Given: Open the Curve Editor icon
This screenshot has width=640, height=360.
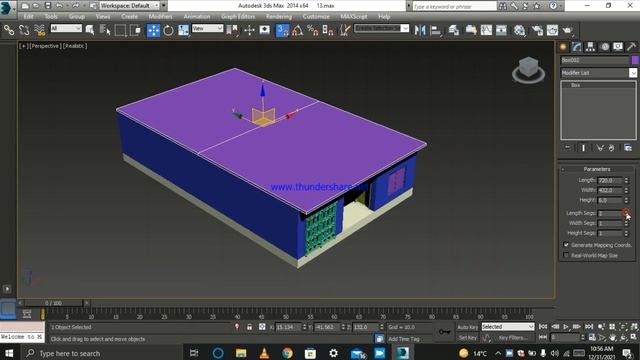Looking at the screenshot, I should (486, 30).
